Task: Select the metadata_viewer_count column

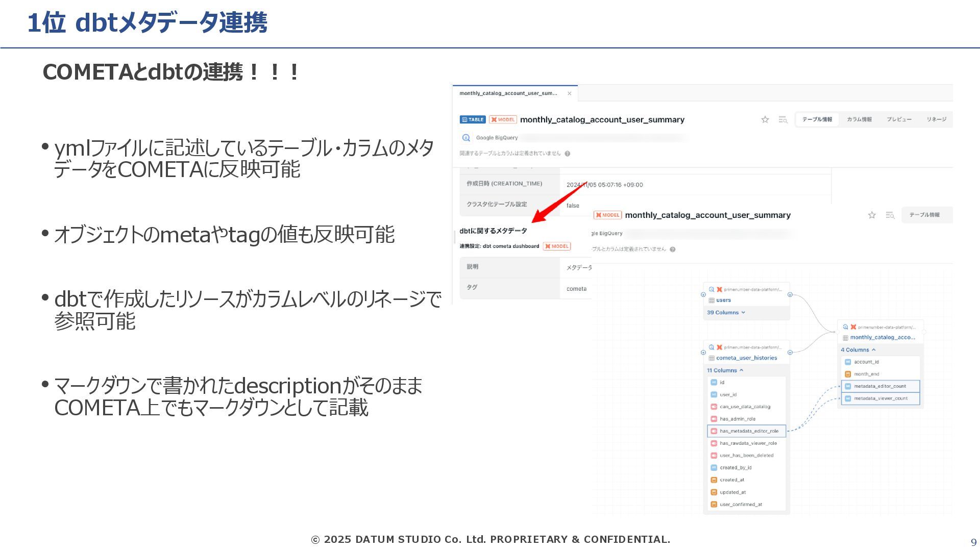Action: (x=880, y=398)
